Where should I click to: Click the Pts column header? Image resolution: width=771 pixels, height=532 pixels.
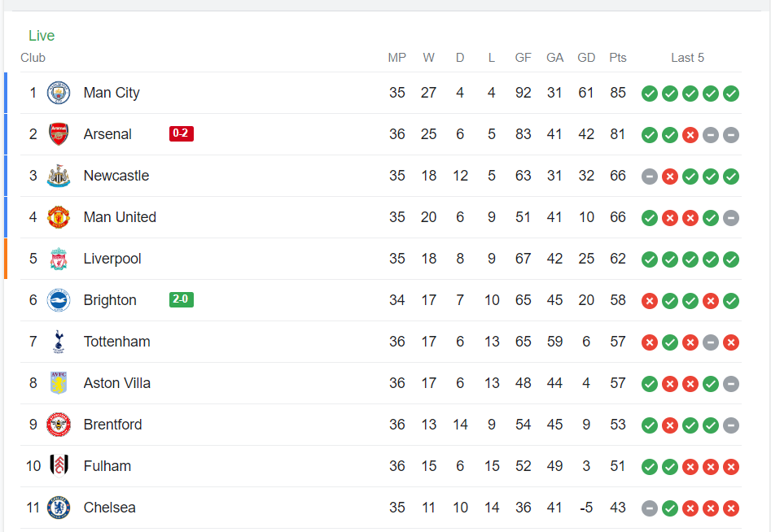pos(618,58)
